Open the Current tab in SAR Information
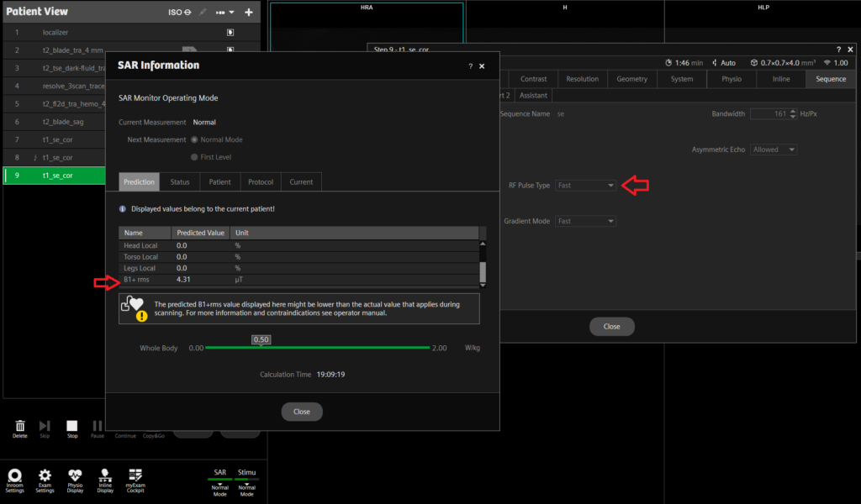The width and height of the screenshot is (861, 504). click(x=301, y=182)
